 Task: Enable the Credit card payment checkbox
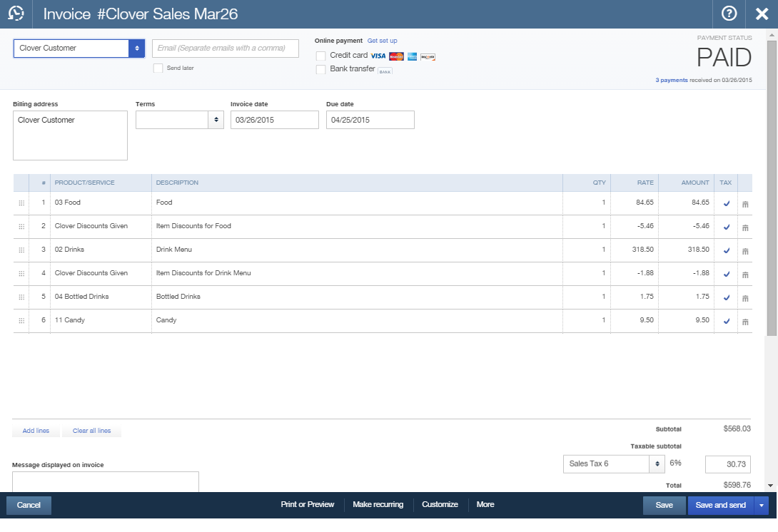click(321, 56)
